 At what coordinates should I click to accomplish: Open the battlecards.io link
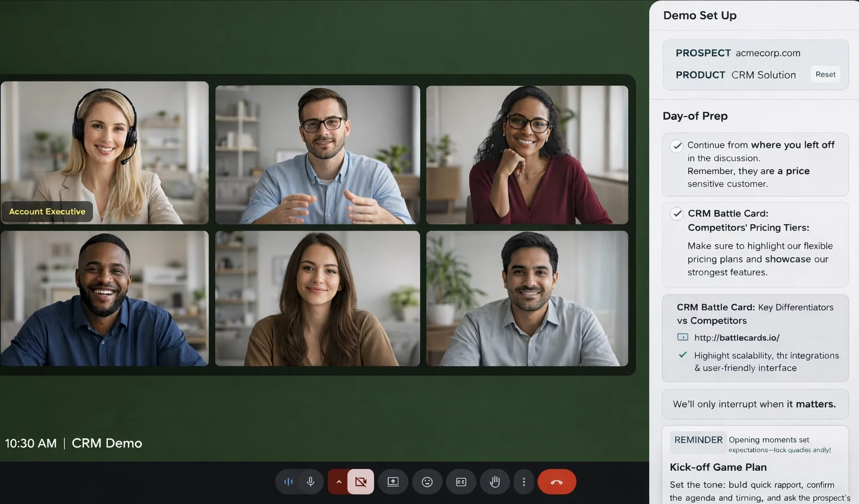736,337
